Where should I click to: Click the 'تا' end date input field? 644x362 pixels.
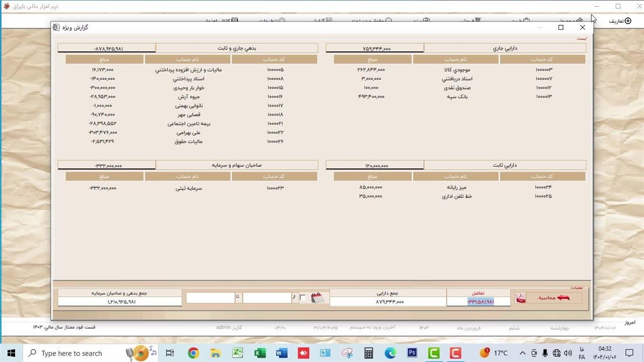210,298
